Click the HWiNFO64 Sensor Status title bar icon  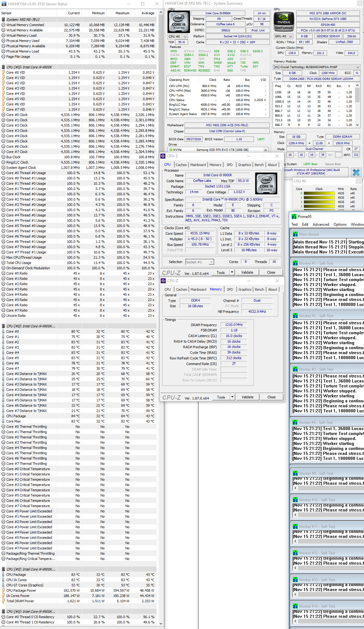4,4
